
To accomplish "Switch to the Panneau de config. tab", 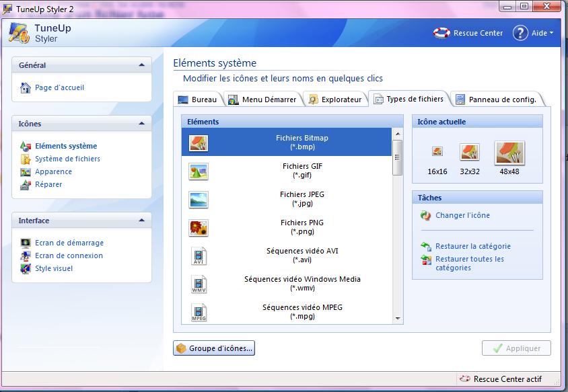I will pos(496,100).
